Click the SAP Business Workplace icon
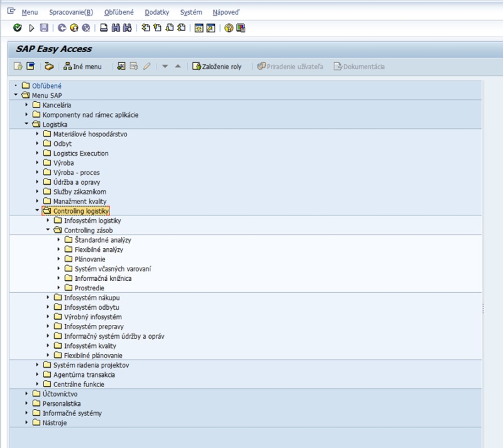The width and height of the screenshot is (503, 448). point(49,67)
